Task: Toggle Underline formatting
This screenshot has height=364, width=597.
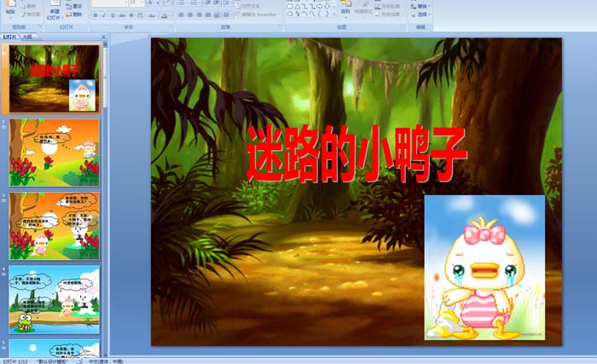Action: coord(113,15)
